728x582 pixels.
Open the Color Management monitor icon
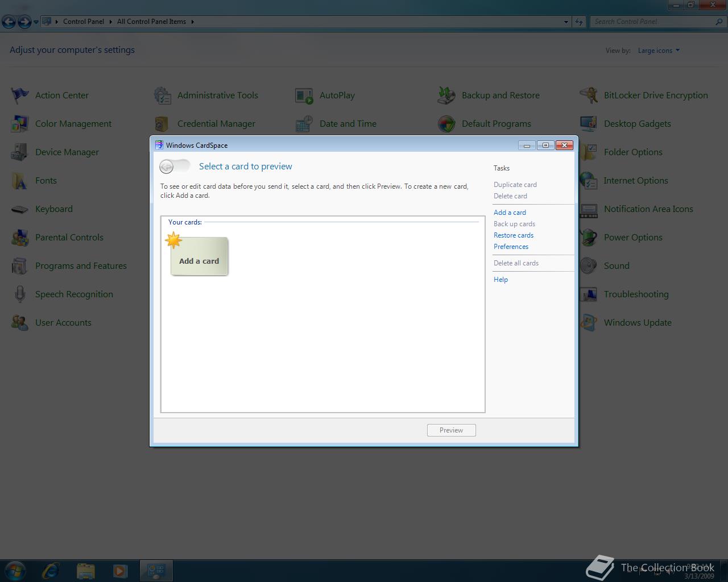pos(20,123)
